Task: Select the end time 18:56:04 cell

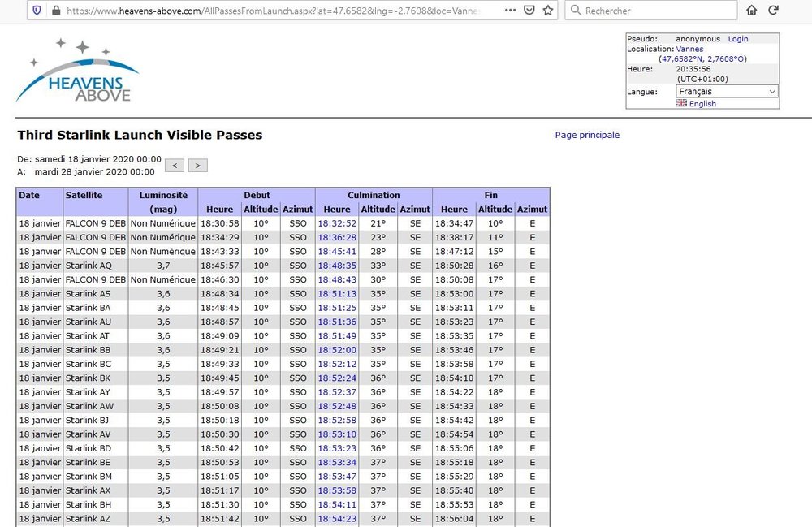Action: tap(454, 518)
